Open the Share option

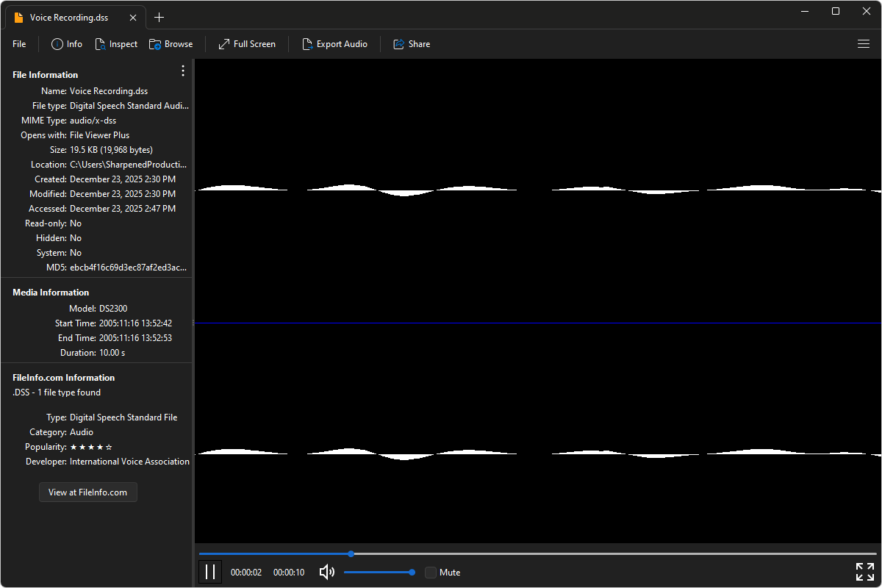412,44
